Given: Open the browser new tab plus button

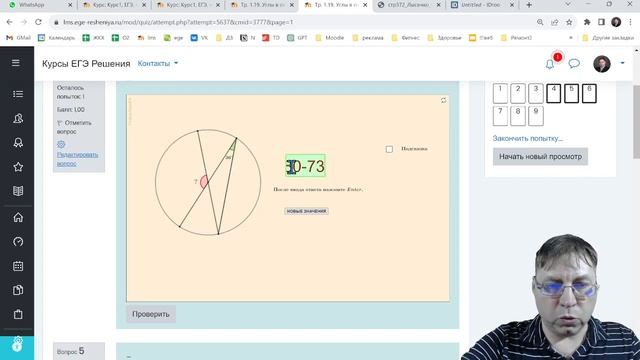Looking at the screenshot, I should pyautogui.click(x=529, y=5).
